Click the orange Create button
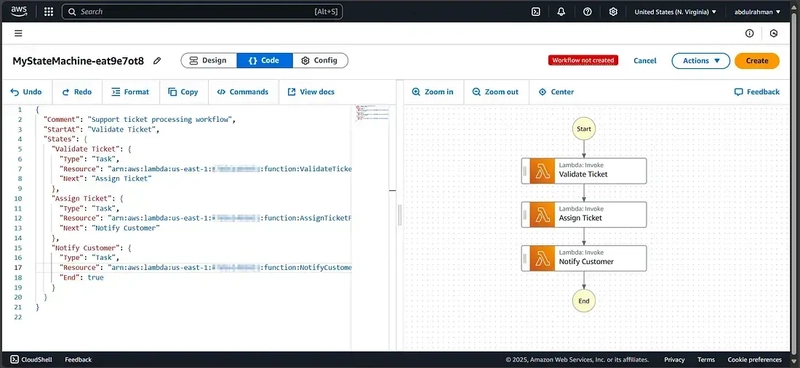Screen dimensions: 800x368 pyautogui.click(x=757, y=61)
